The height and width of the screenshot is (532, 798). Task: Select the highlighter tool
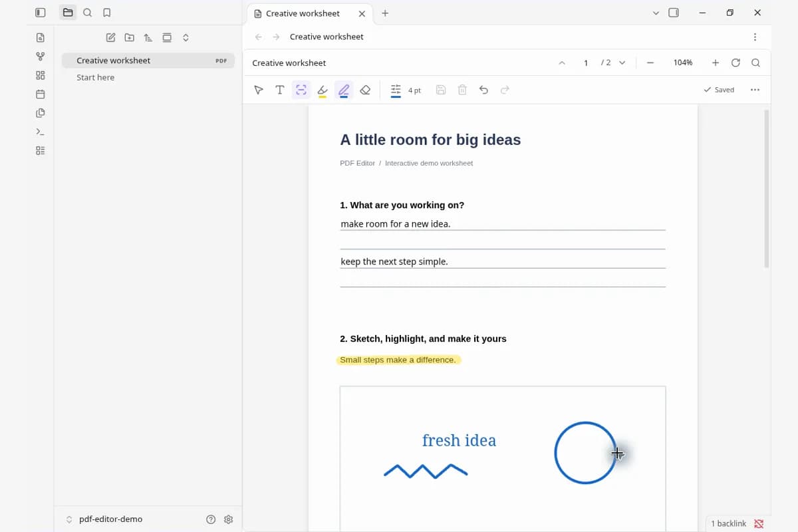click(323, 90)
